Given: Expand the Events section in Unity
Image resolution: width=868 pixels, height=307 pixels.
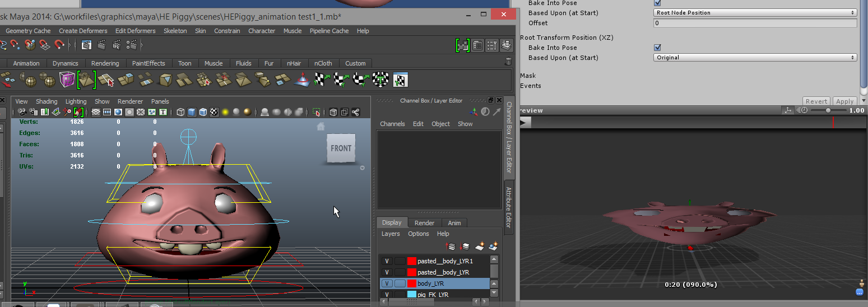Looking at the screenshot, I should tap(530, 86).
